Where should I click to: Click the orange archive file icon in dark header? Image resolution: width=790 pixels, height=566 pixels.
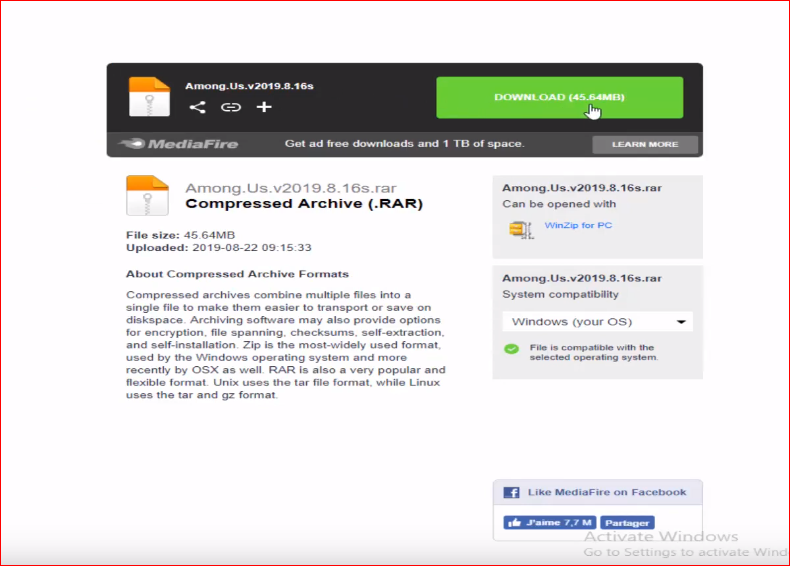[x=149, y=97]
